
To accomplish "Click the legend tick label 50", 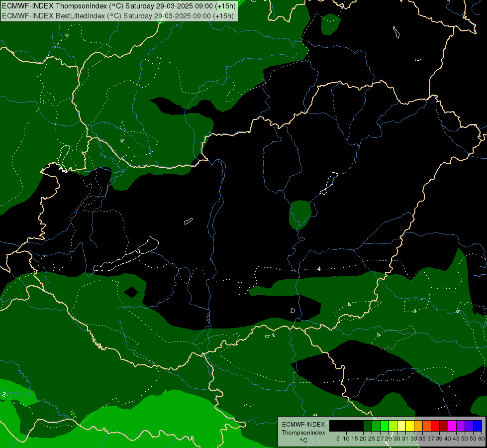I will (x=465, y=439).
